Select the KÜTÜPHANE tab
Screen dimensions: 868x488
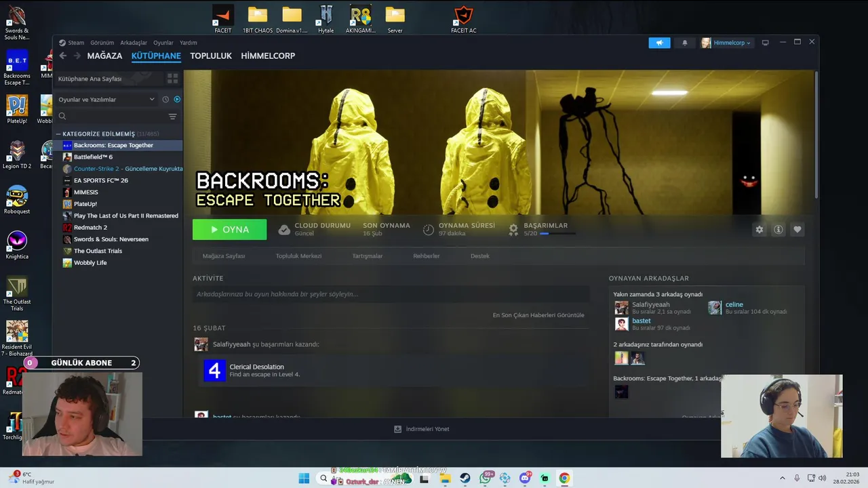pos(156,56)
